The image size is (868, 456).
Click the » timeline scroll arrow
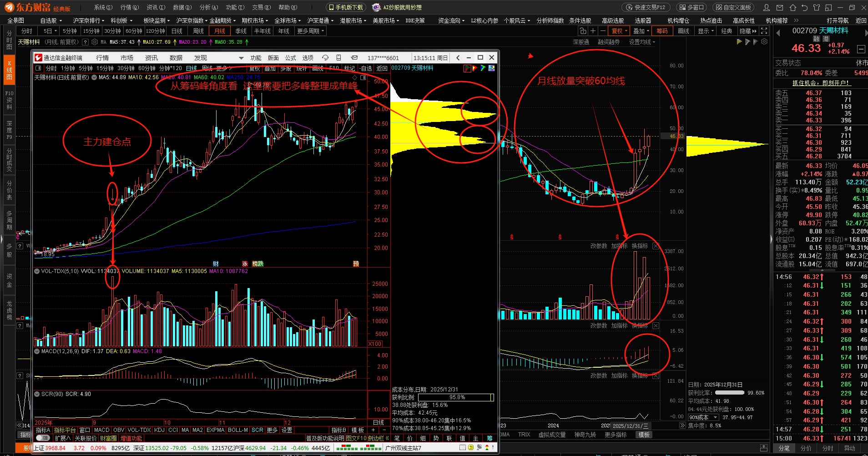[x=682, y=426]
